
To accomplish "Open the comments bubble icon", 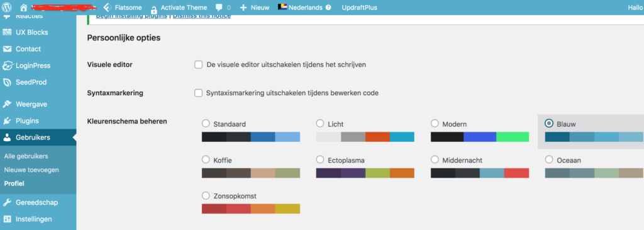I will click(x=219, y=8).
